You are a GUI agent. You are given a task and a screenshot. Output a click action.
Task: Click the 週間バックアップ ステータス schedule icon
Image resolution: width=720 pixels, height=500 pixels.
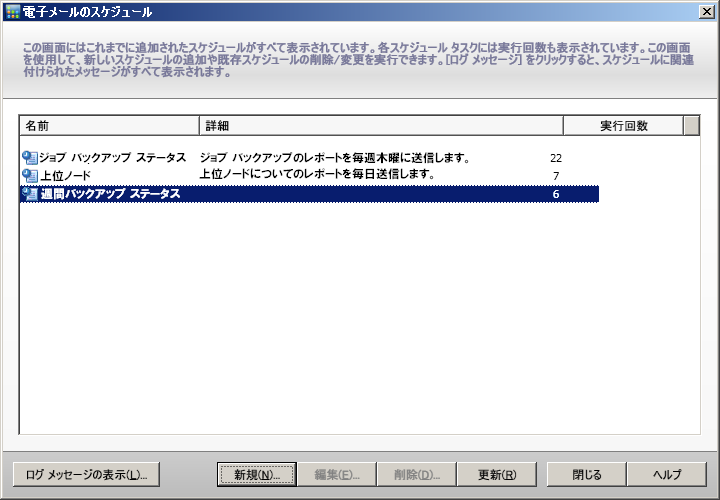pos(30,194)
